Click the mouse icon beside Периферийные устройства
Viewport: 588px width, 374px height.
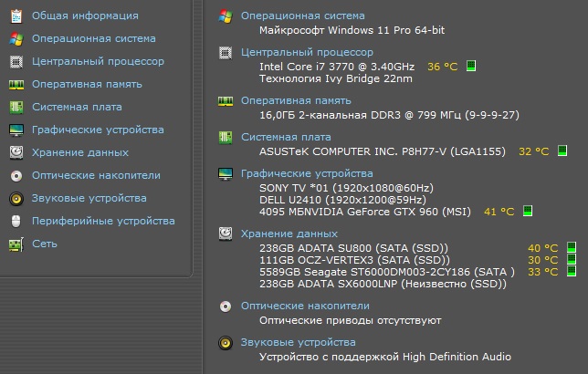[16, 222]
